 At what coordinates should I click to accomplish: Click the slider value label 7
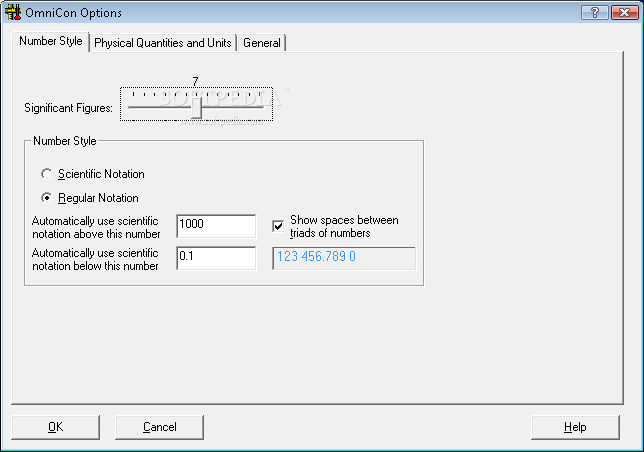(x=196, y=81)
